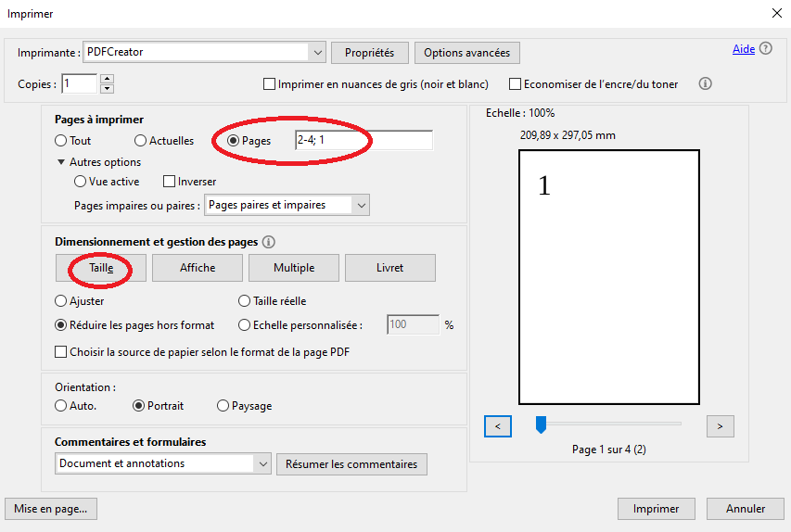This screenshot has width=791, height=532.
Task: Click the Imprimer button
Action: 657,509
